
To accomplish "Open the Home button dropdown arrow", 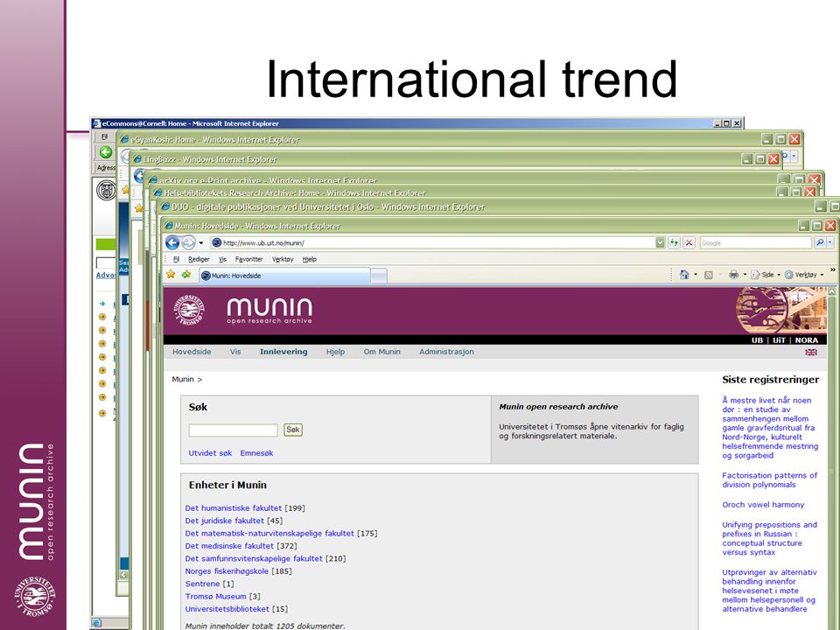I will click(x=696, y=275).
